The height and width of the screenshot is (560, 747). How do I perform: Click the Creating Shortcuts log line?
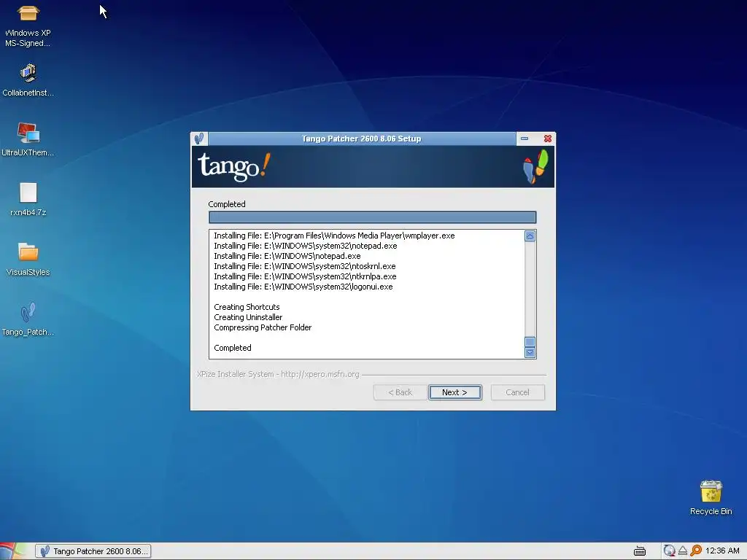[247, 307]
